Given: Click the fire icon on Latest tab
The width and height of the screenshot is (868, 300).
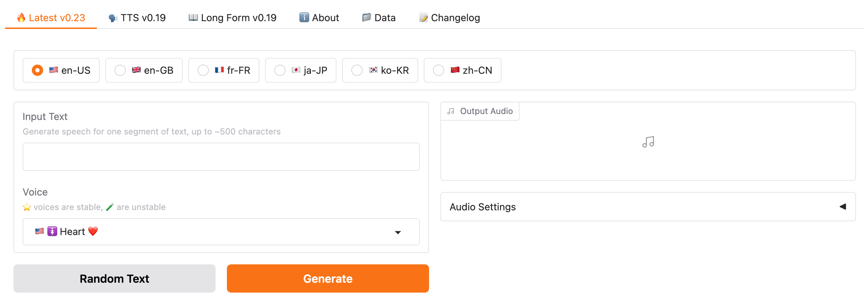Looking at the screenshot, I should click(x=21, y=18).
